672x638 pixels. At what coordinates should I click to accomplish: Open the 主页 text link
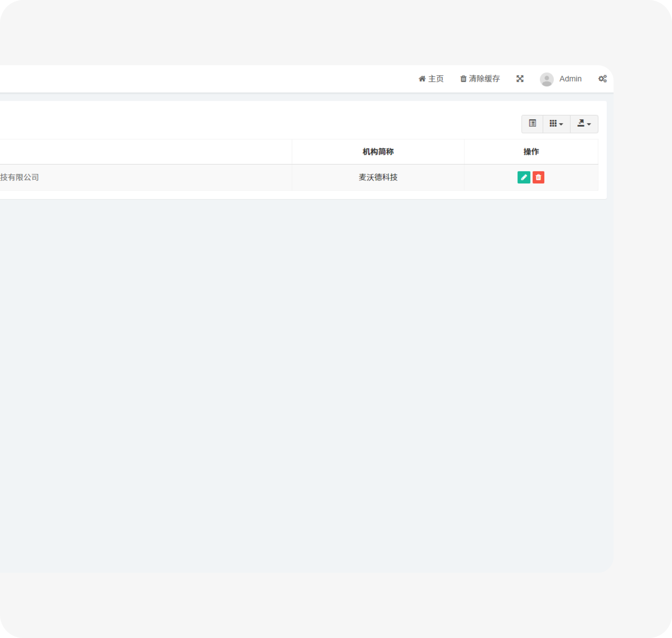[x=436, y=79]
